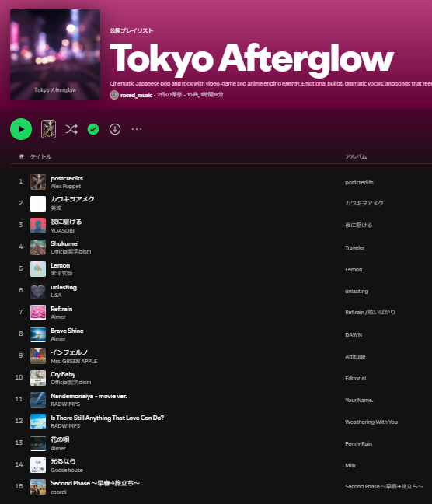Click the Cry Baby track cover art

(38, 378)
